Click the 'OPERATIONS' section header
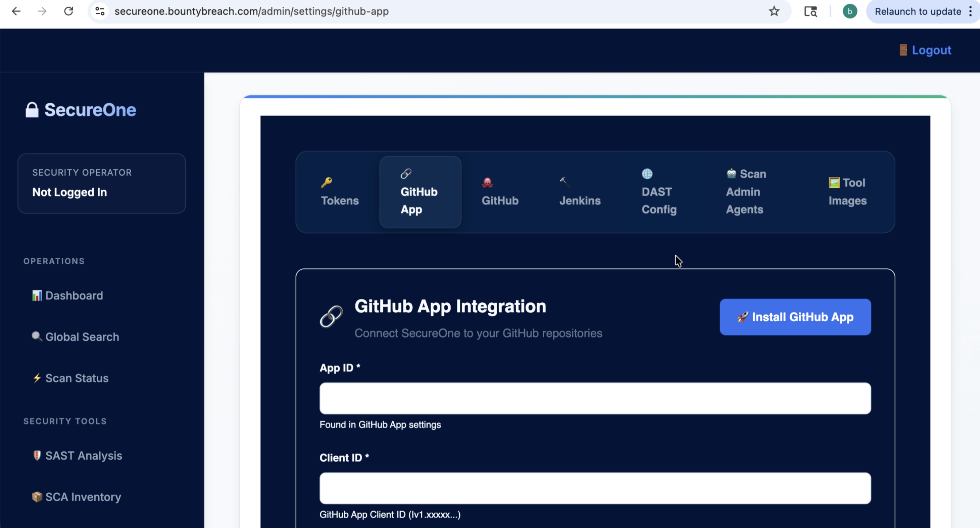Image resolution: width=980 pixels, height=528 pixels. pyautogui.click(x=54, y=261)
